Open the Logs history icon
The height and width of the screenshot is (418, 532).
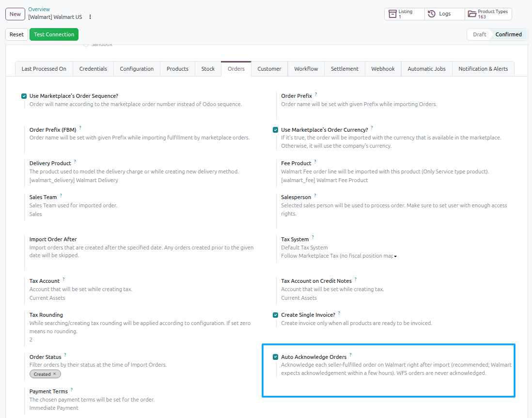[x=431, y=14]
